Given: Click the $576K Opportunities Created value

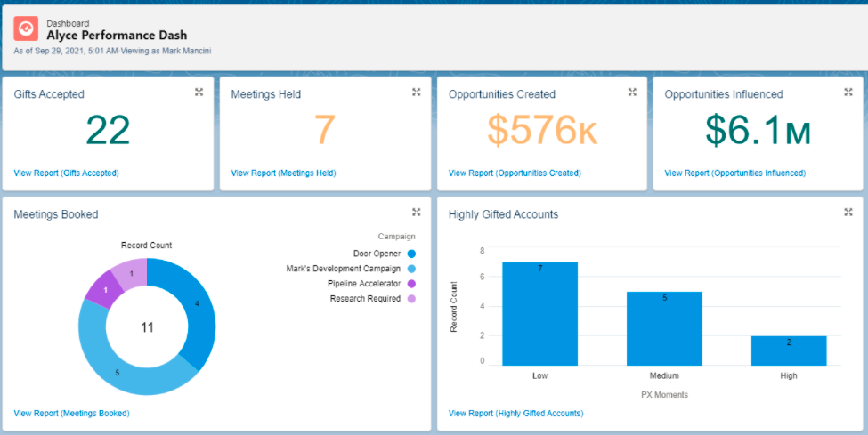Looking at the screenshot, I should (542, 131).
